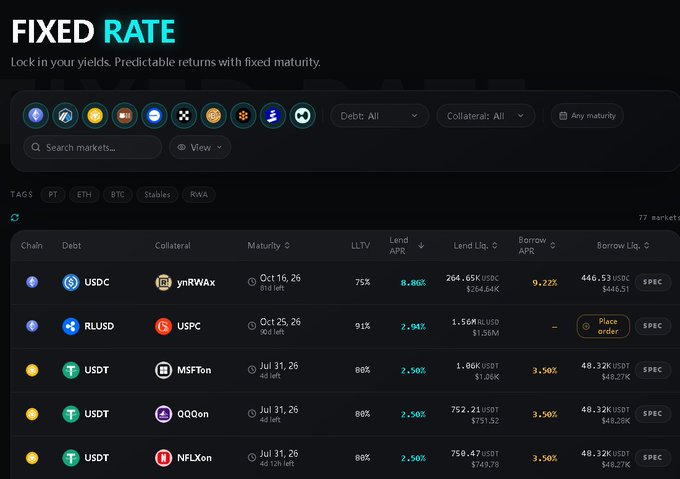Click the ynRWAx collateral icon
Image resolution: width=680 pixels, height=479 pixels.
[163, 282]
